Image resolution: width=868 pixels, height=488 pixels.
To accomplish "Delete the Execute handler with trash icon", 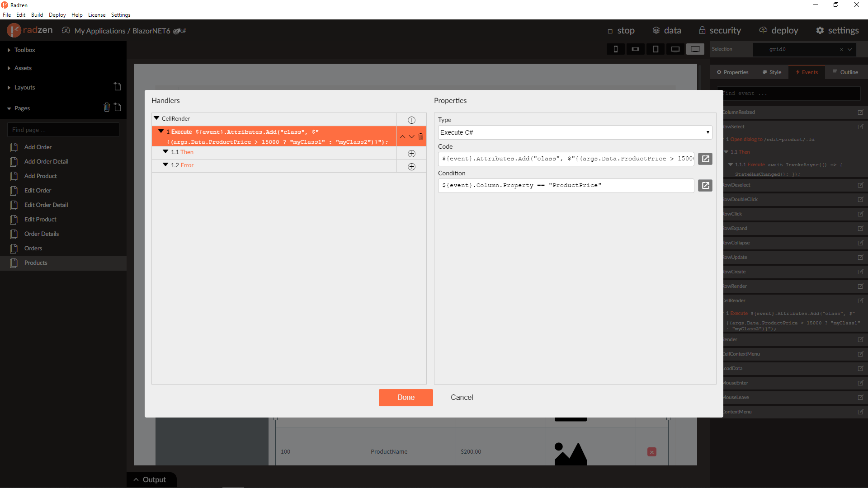I will click(x=421, y=136).
